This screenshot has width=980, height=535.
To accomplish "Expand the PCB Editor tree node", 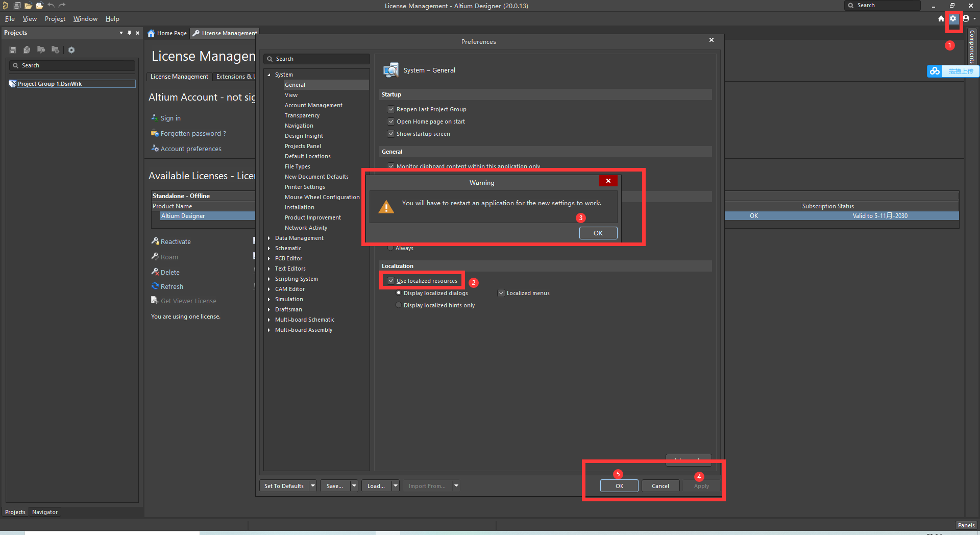I will (x=269, y=258).
